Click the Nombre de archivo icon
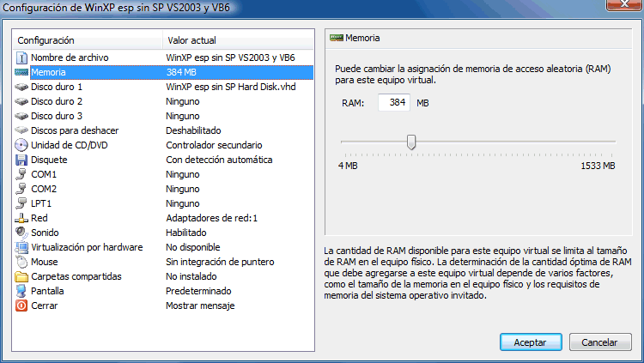644x363 pixels. coord(21,57)
